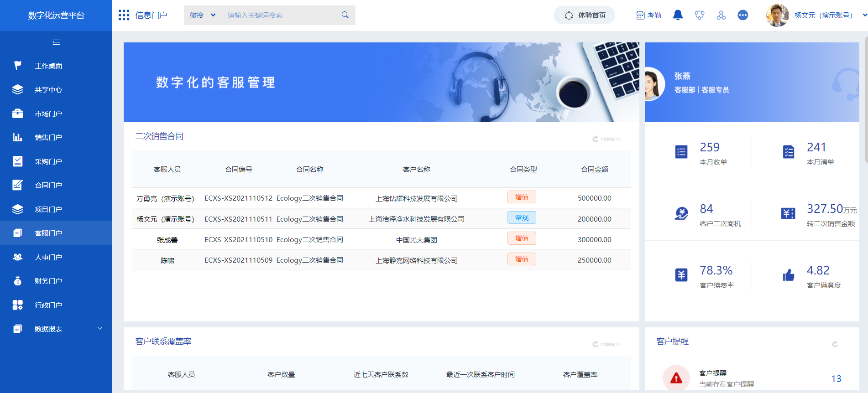
Task: Expand the 数据报表 menu chevron
Action: tap(100, 329)
